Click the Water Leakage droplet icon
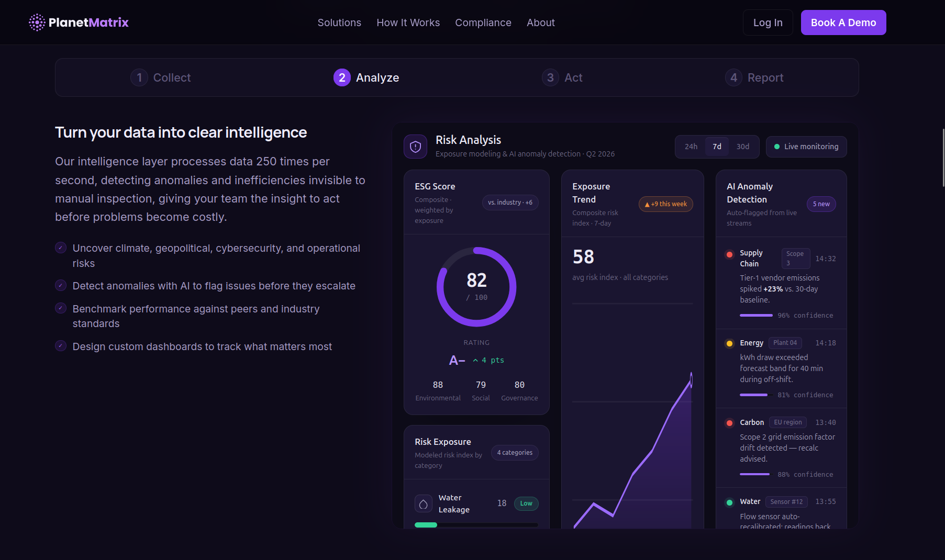Image resolution: width=945 pixels, height=560 pixels. click(x=423, y=503)
